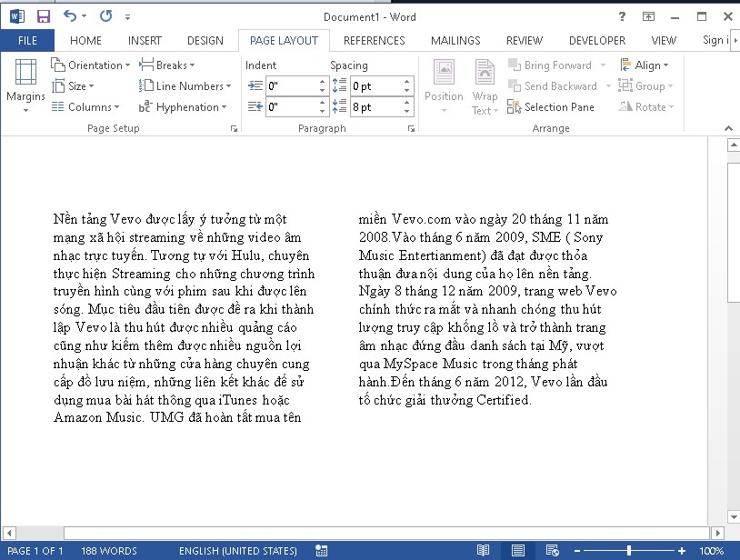Screen dimensions: 740x560
Task: Click ENGLISH (UNITED STATES) language button
Action: coord(237,551)
